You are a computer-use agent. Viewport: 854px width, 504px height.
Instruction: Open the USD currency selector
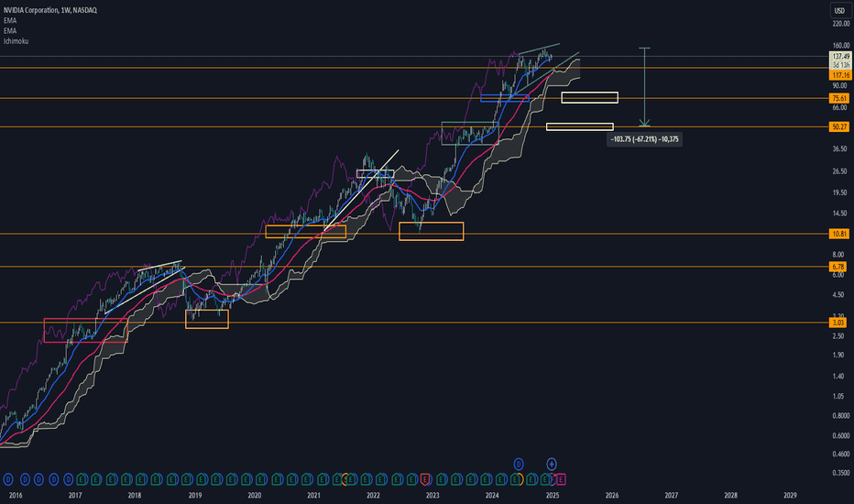coord(839,11)
